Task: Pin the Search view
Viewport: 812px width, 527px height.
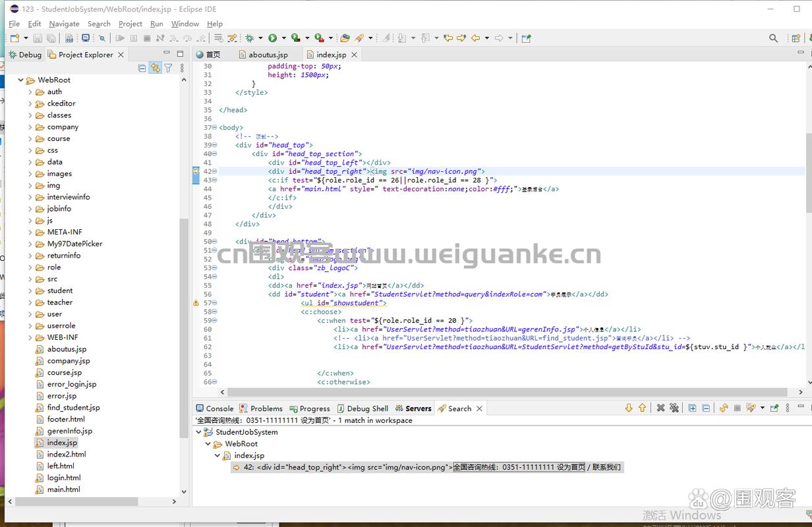Action: 774,408
